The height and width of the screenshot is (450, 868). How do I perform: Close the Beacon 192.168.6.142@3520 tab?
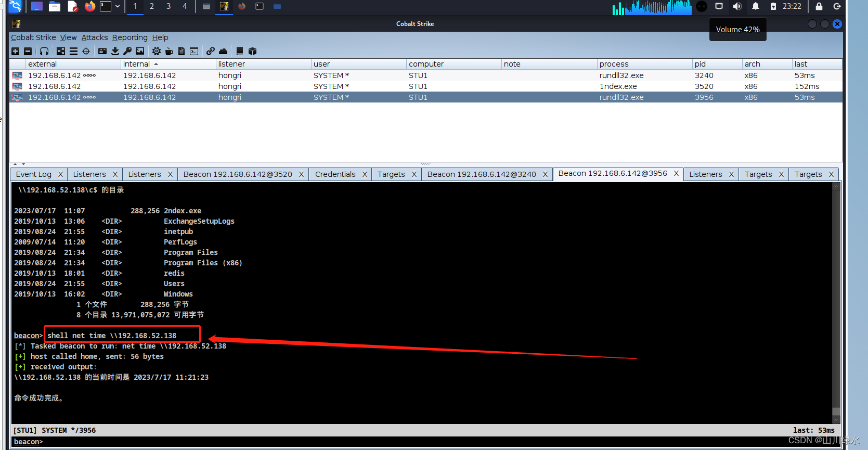point(301,174)
